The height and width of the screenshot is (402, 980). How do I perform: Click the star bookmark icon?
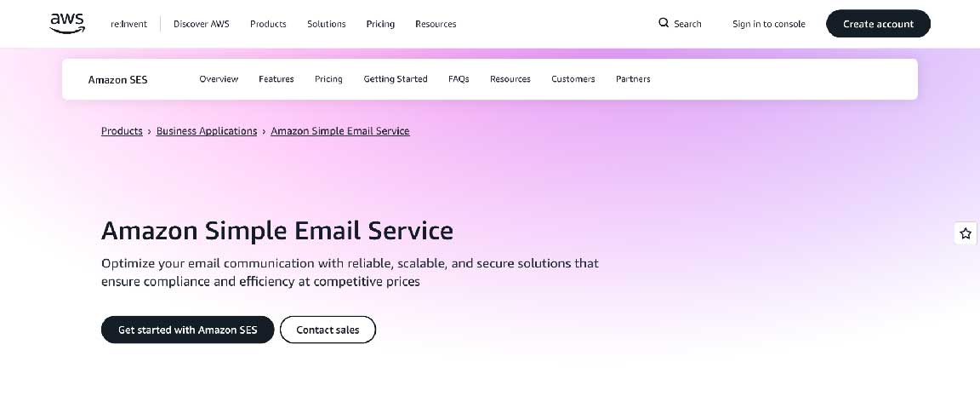click(966, 233)
